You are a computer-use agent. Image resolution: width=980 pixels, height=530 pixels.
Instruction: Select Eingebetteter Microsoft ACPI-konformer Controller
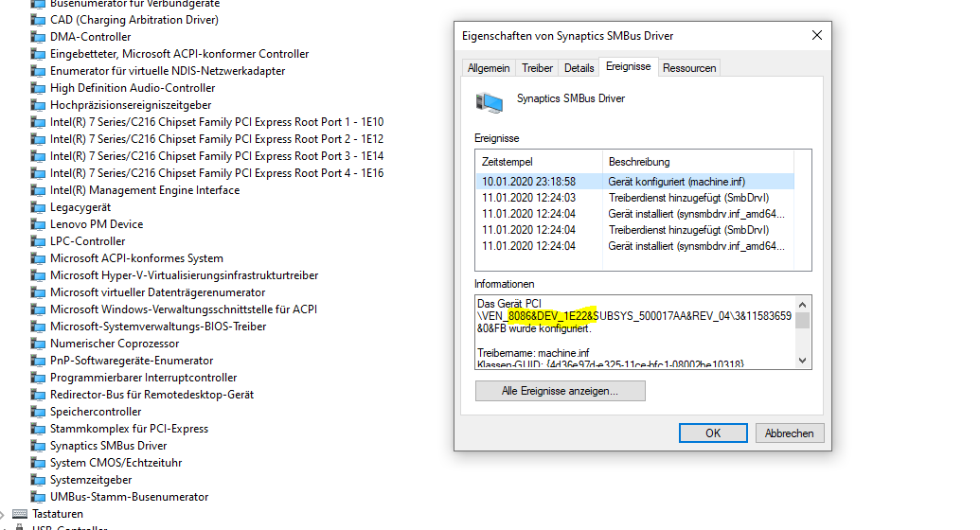tap(179, 54)
